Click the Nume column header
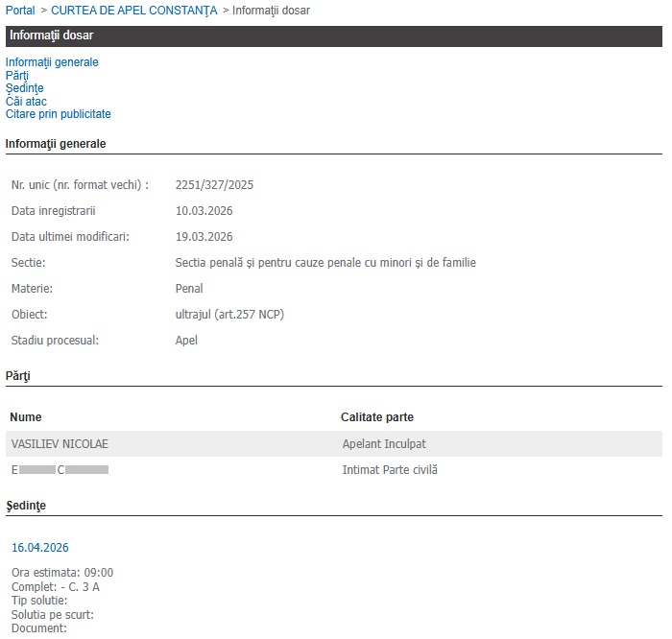This screenshot has width=672, height=639. [26, 417]
